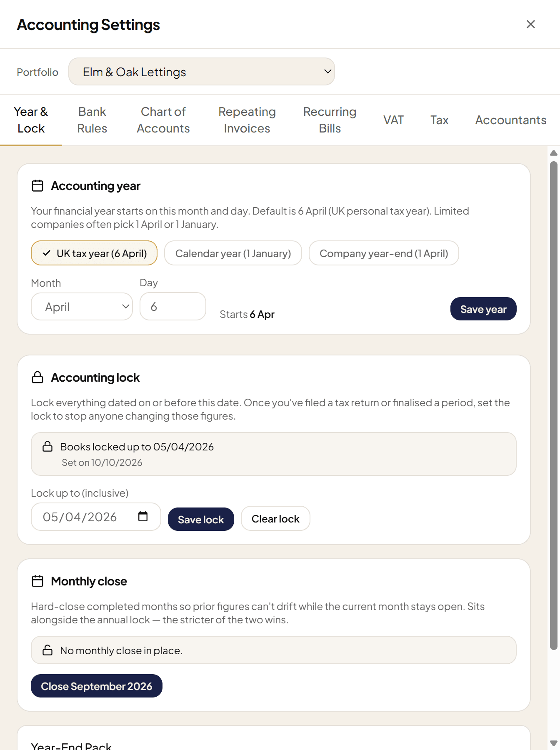Click the 'Accounting Settings' title
The width and height of the screenshot is (560, 750).
pos(88,25)
